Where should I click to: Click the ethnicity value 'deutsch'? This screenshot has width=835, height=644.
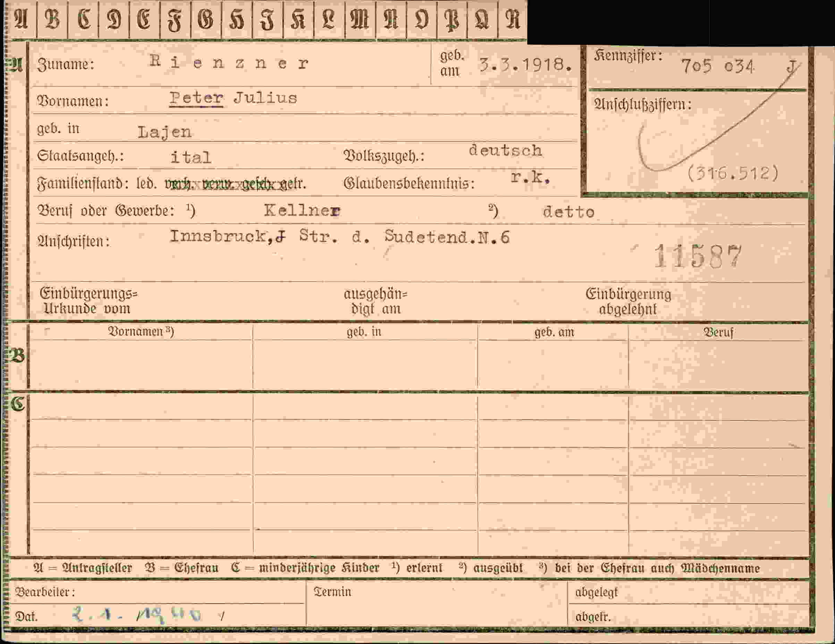[505, 151]
